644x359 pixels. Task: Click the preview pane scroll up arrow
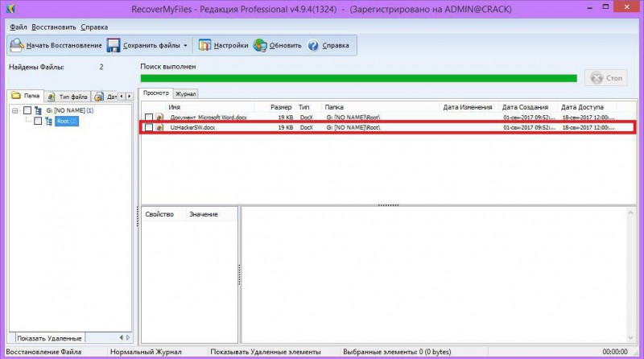click(631, 213)
